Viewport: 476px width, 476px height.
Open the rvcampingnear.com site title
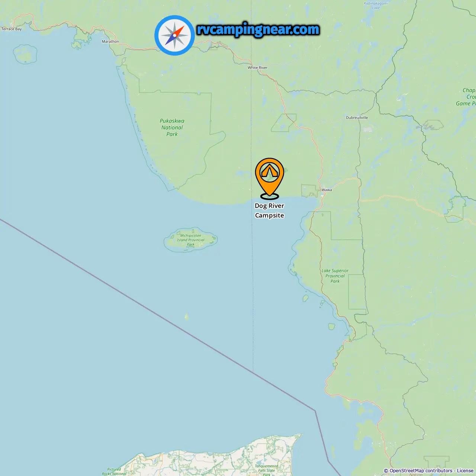click(x=258, y=29)
